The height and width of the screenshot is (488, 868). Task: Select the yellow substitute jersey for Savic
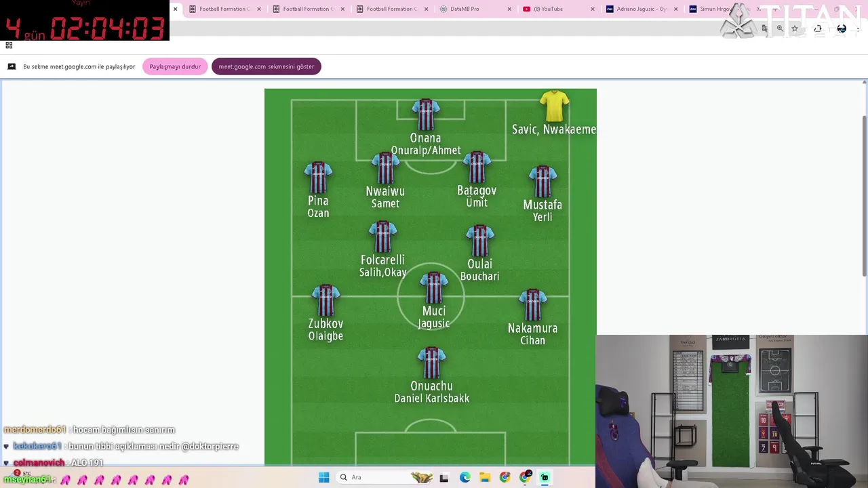point(554,106)
